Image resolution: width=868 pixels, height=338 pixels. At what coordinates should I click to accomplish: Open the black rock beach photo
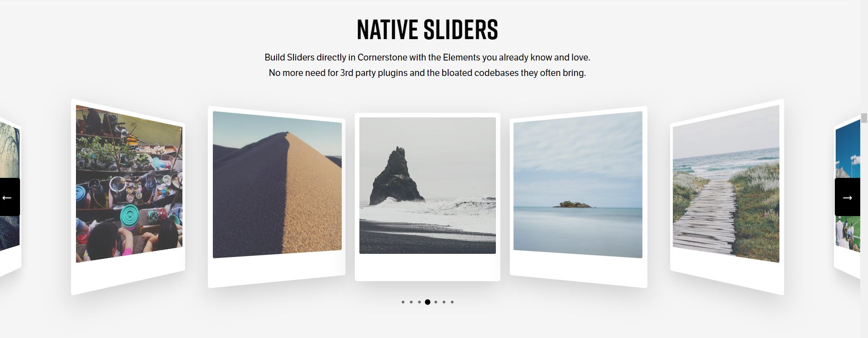tap(428, 186)
